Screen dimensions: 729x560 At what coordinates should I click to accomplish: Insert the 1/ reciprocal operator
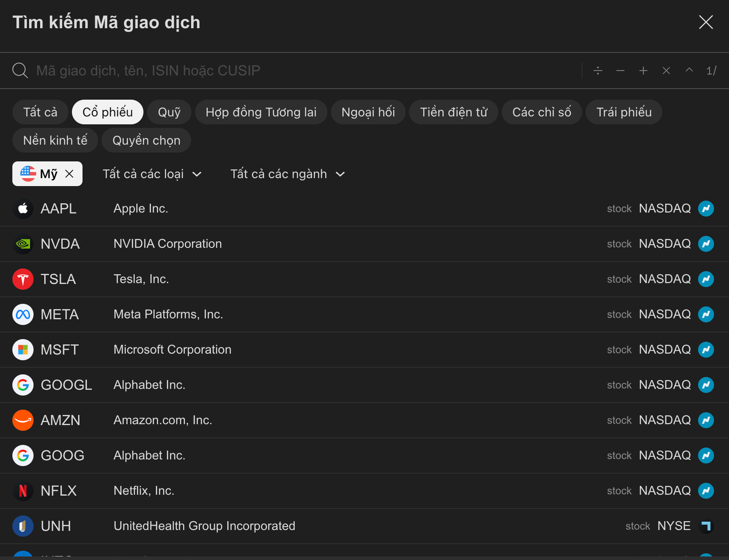[711, 71]
